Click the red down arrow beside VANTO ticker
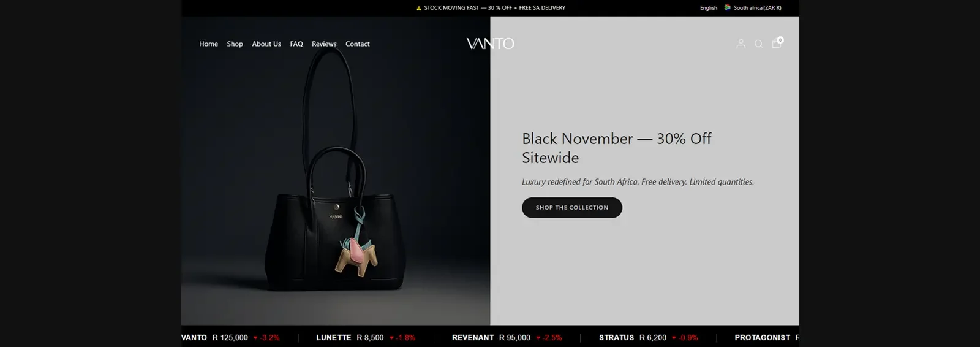Screen dimensions: 980x347 255,338
